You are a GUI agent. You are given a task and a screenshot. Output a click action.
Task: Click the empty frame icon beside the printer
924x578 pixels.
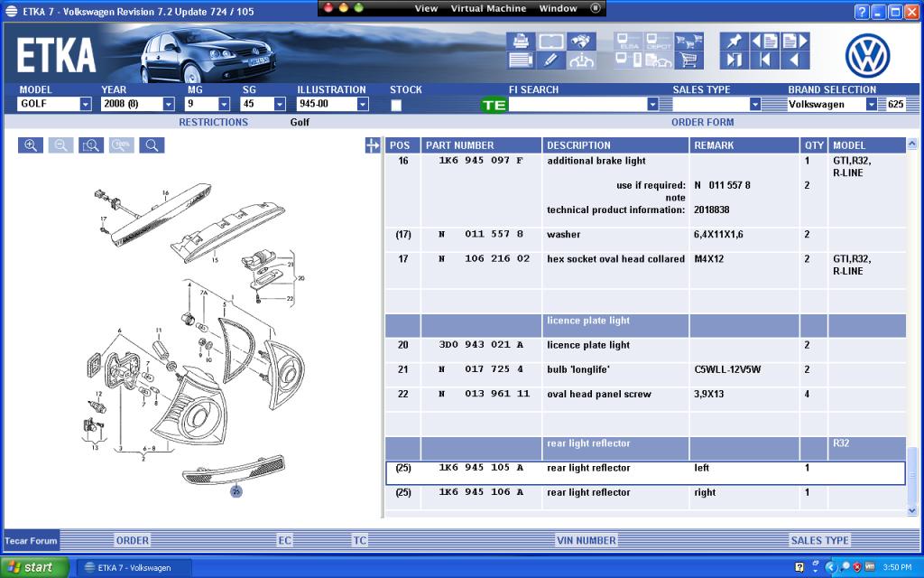click(x=551, y=42)
